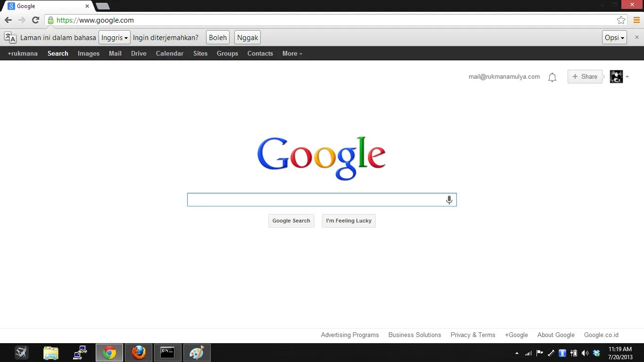The width and height of the screenshot is (644, 362).
Task: Open Sites in the Google bar
Action: pyautogui.click(x=200, y=54)
